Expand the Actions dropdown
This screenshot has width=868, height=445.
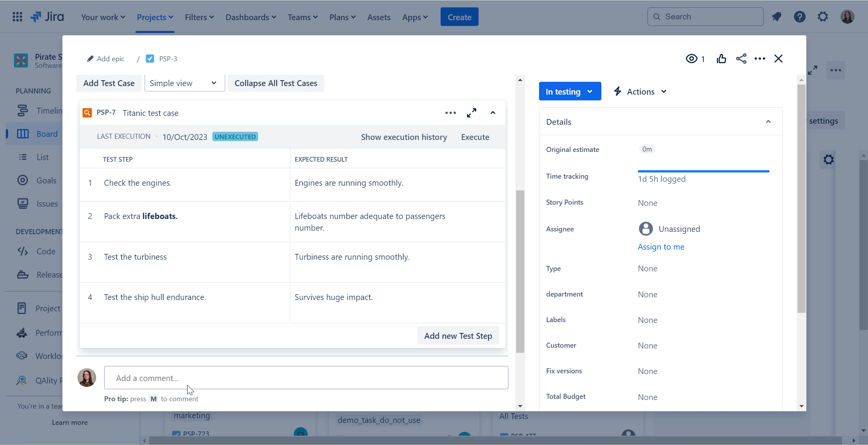(x=641, y=91)
